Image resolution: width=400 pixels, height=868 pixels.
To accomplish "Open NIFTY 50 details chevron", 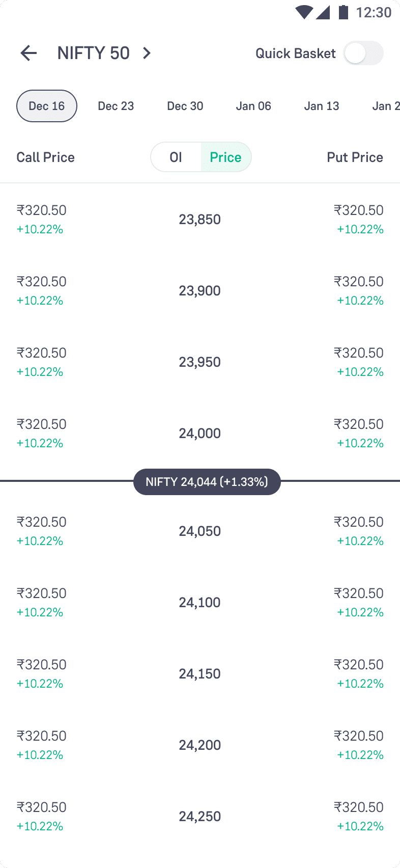I will [147, 53].
